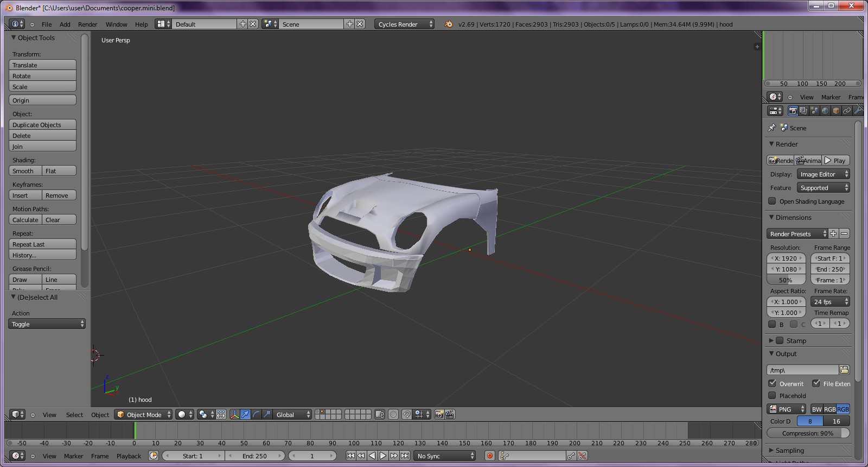Open the Help menu

click(141, 24)
